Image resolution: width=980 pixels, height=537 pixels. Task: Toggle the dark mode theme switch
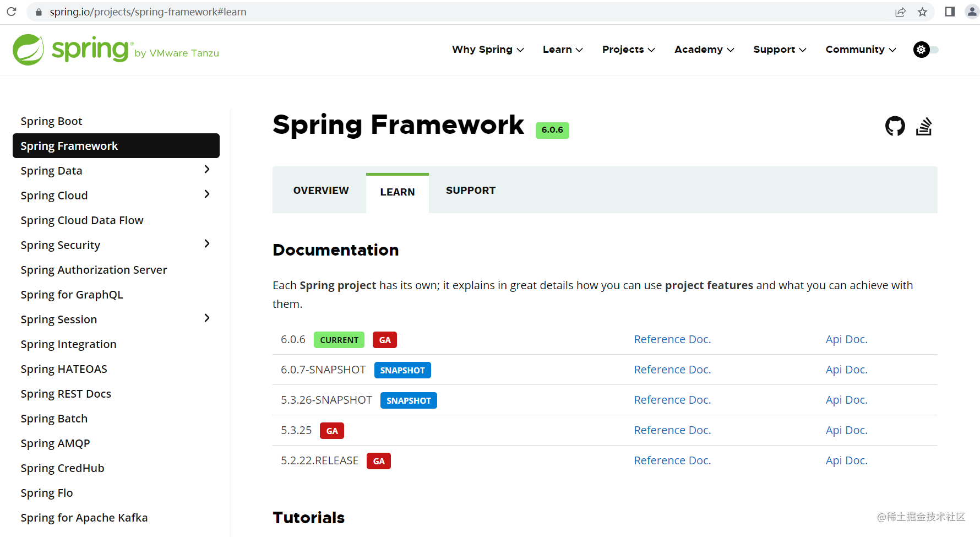pos(926,50)
